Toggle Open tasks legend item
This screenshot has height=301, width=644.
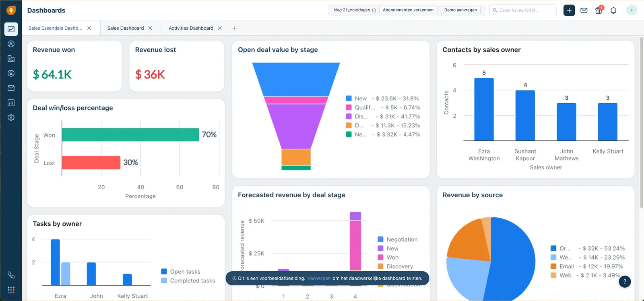pos(181,272)
